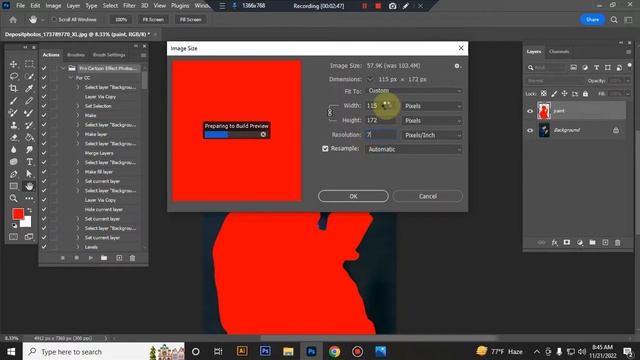Open the Select menu
The height and width of the screenshot is (360, 640).
(x=110, y=6)
